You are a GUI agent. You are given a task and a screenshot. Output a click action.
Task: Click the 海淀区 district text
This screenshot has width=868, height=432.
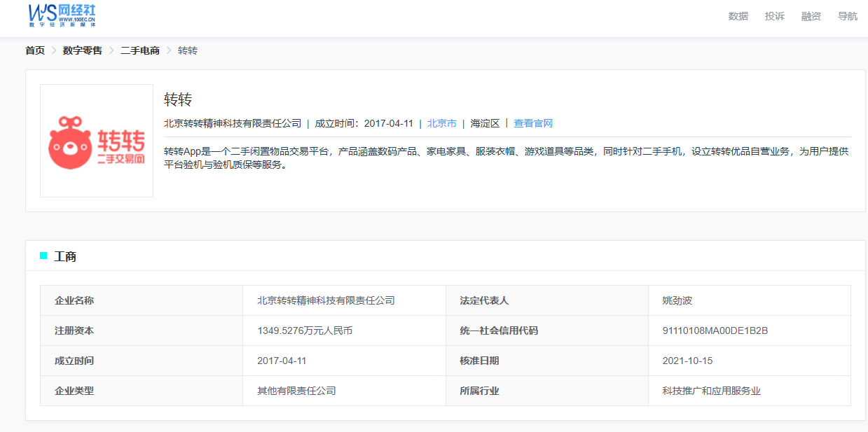click(485, 123)
